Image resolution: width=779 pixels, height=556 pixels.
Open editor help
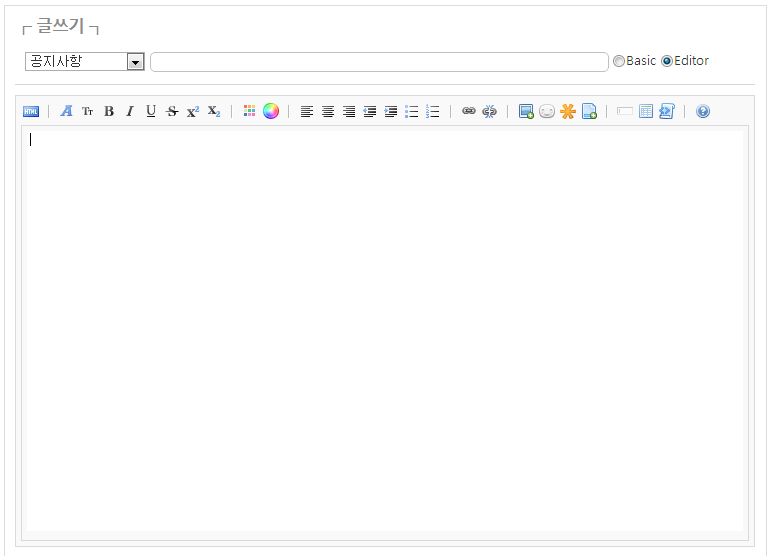[x=703, y=112]
